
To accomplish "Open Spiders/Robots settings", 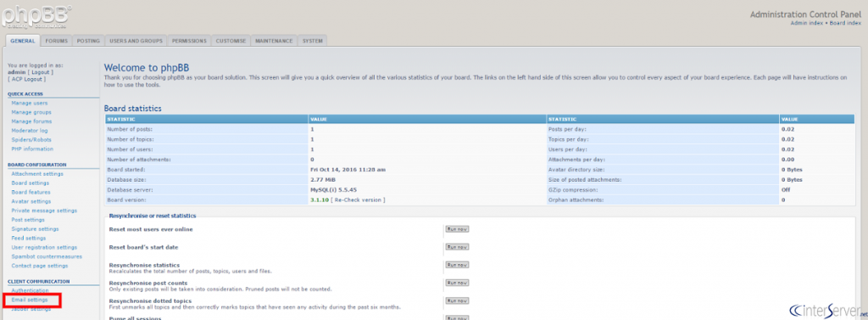I will click(x=31, y=140).
